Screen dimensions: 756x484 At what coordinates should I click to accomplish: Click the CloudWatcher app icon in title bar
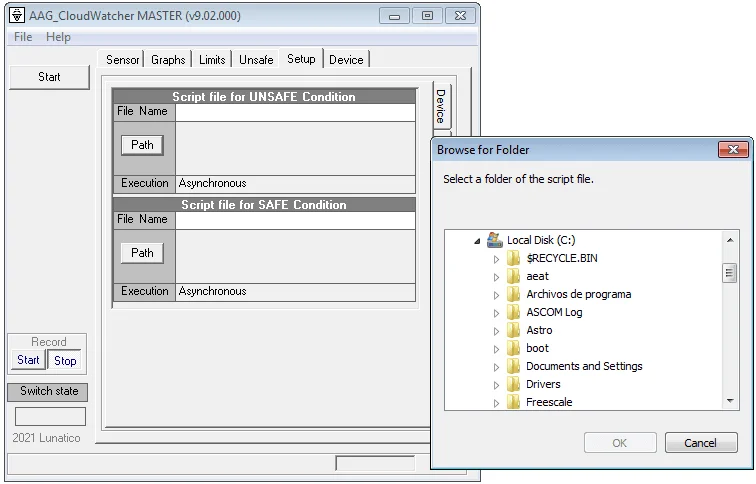(17, 15)
